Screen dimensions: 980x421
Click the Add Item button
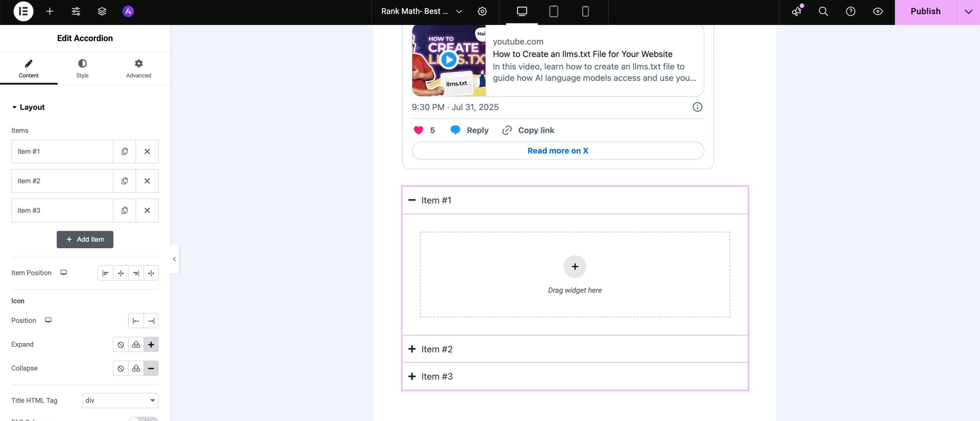click(85, 239)
